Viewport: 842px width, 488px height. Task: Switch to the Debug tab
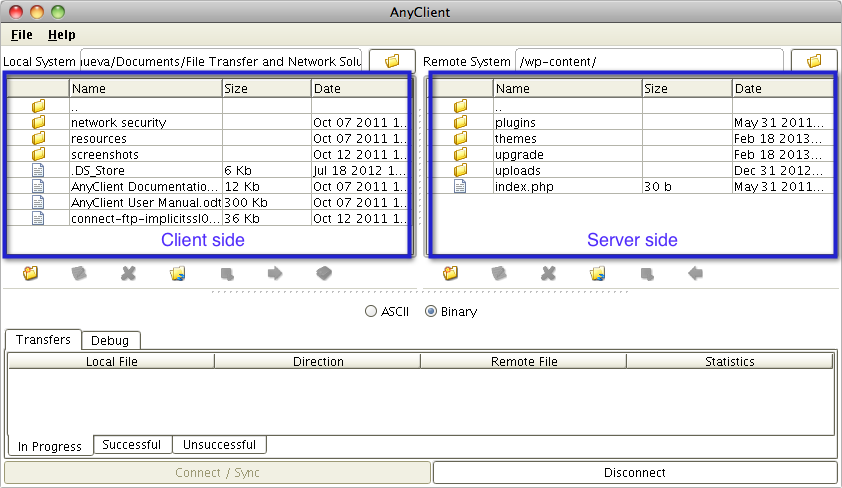[x=110, y=340]
